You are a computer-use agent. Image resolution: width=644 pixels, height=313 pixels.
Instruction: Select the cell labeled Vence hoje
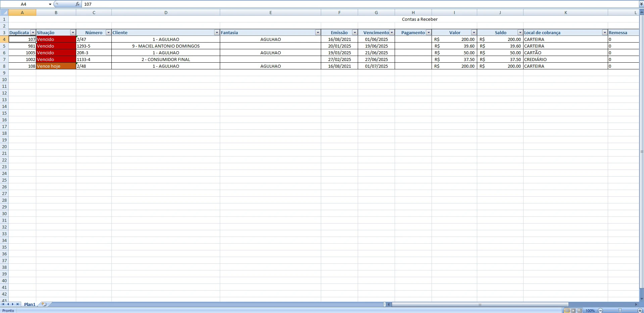coord(56,66)
